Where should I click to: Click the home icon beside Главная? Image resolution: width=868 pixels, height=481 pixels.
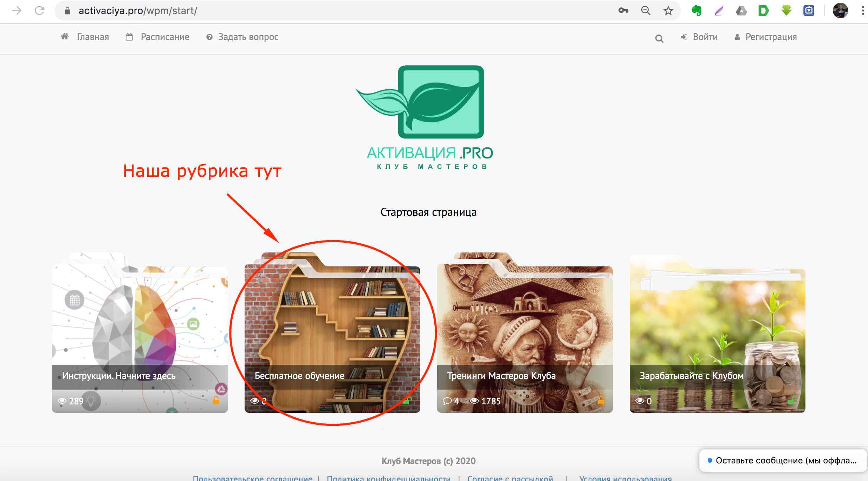[65, 37]
